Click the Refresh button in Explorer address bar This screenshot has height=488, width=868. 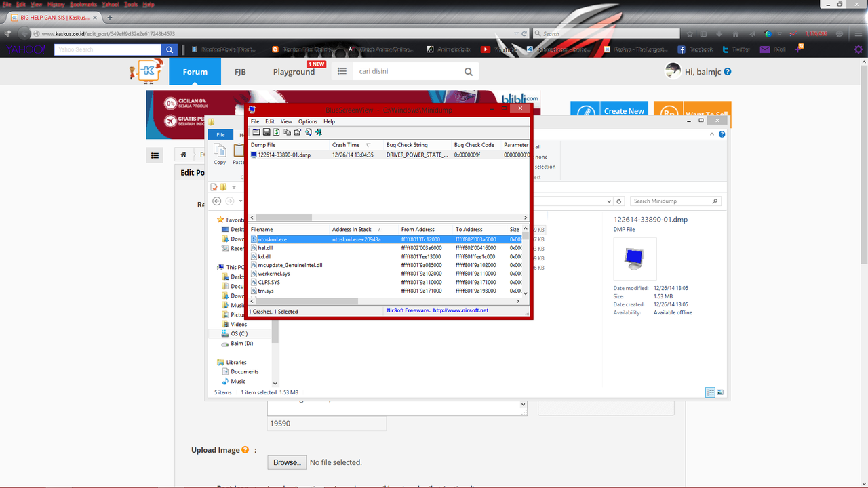619,201
